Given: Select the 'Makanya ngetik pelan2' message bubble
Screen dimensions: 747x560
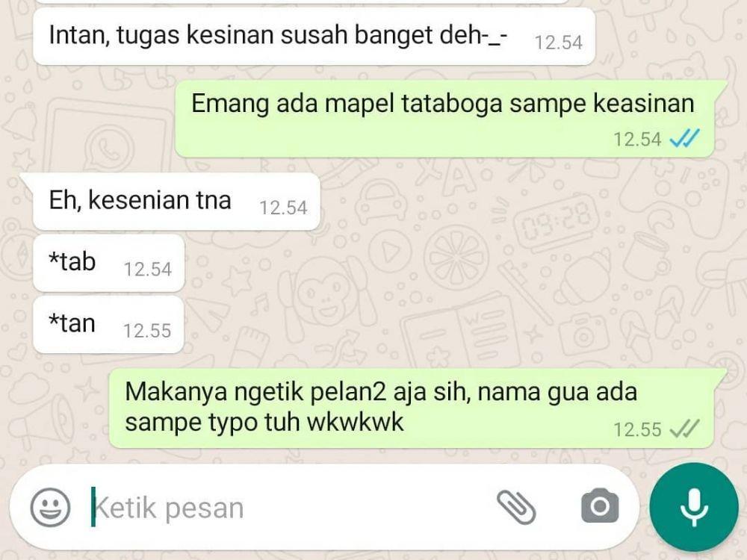Looking at the screenshot, I should (x=411, y=408).
